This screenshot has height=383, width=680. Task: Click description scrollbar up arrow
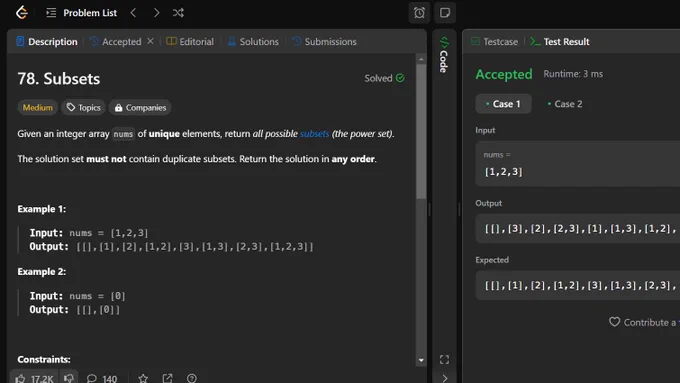pos(421,59)
